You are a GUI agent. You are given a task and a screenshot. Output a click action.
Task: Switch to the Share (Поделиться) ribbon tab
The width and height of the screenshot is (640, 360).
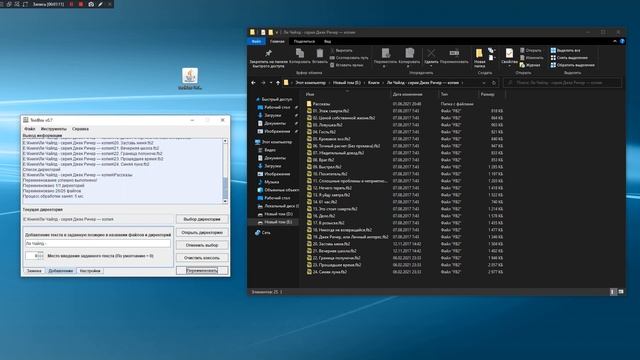[x=304, y=41]
